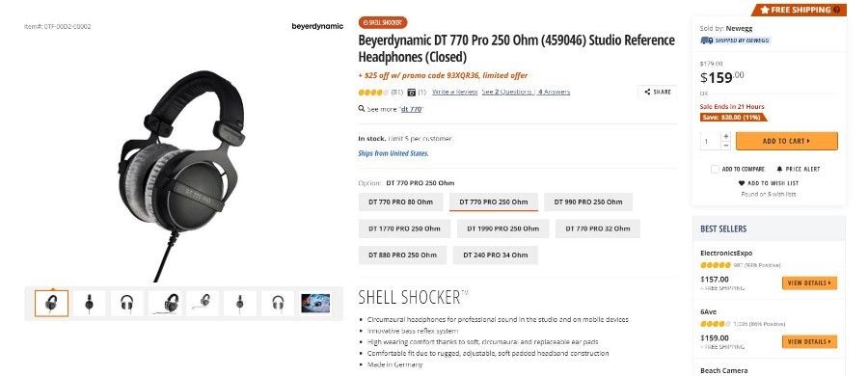Click the Add to Wish List heart
The width and height of the screenshot is (868, 376).
pos(742,183)
